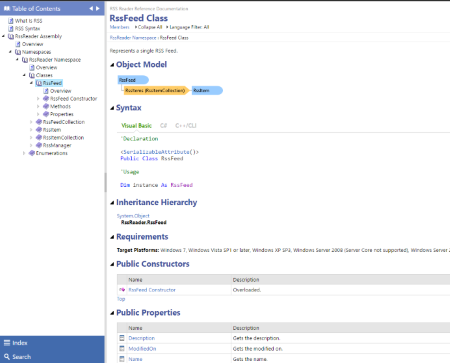
Task: Switch to the C++/CLI syntax tab
Action: pos(186,126)
